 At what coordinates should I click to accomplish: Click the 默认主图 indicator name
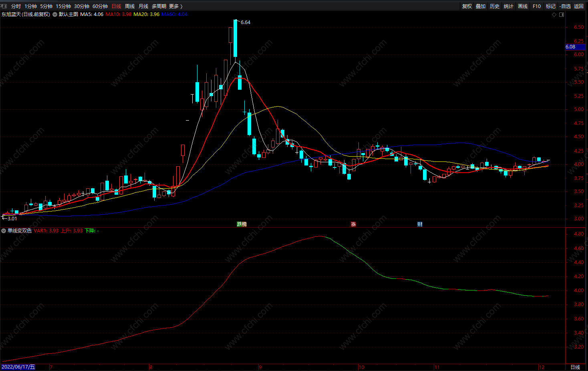(x=68, y=14)
